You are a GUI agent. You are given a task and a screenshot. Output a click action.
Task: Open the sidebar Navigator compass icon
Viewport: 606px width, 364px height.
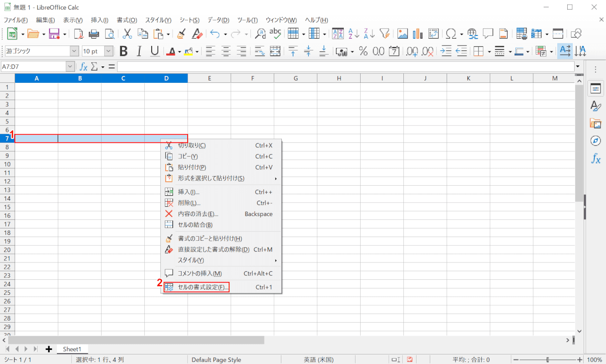tap(596, 141)
